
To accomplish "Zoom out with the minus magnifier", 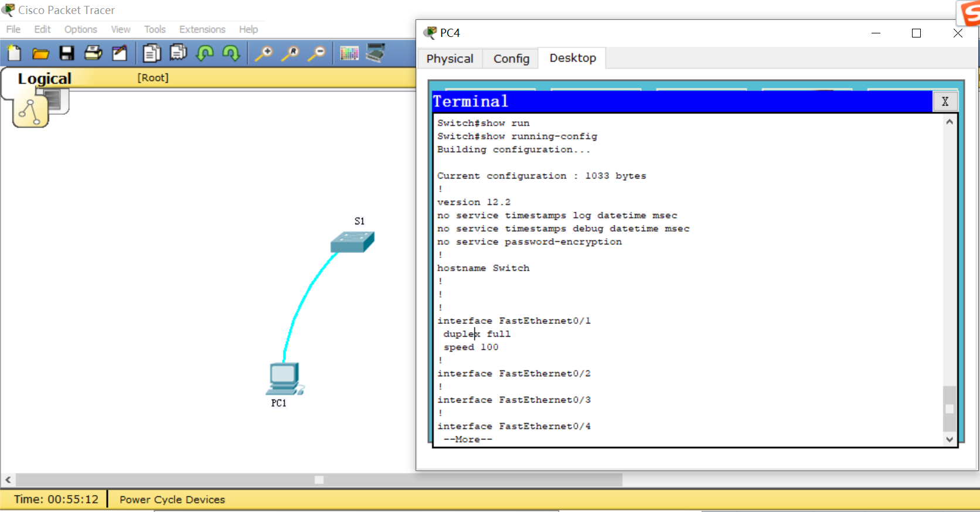I will pos(317,53).
